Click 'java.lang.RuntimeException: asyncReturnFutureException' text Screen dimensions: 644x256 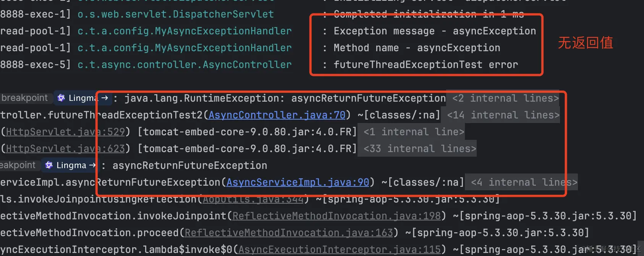point(285,98)
